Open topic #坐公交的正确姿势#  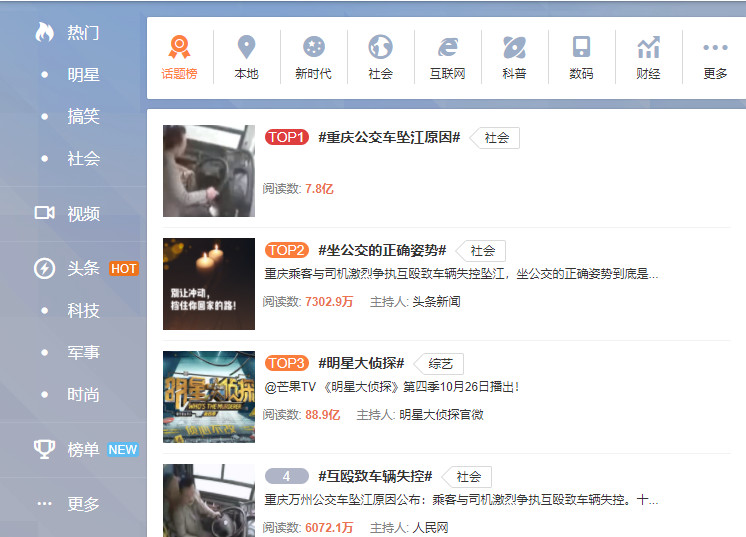[x=382, y=250]
